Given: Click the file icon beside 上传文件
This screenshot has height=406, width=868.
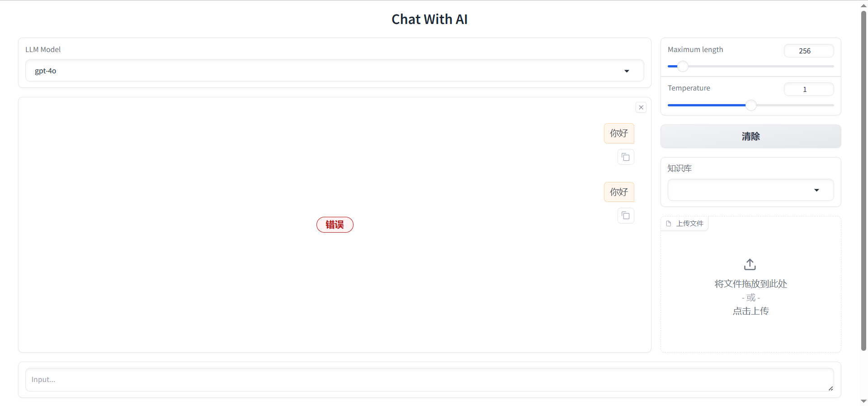Looking at the screenshot, I should pyautogui.click(x=669, y=224).
